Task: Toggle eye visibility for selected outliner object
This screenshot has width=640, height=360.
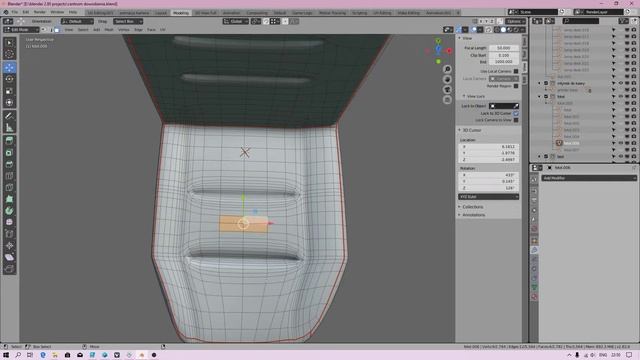Action: click(x=621, y=143)
